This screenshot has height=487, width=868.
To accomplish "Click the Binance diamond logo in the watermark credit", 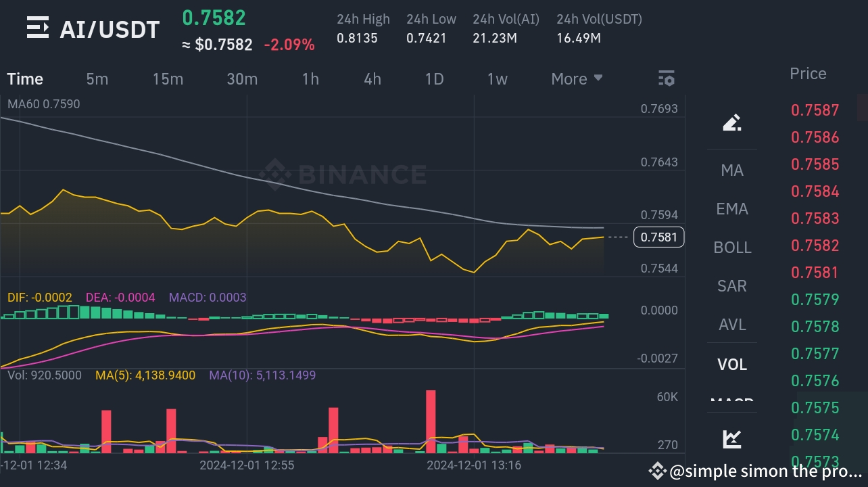I will click(656, 471).
